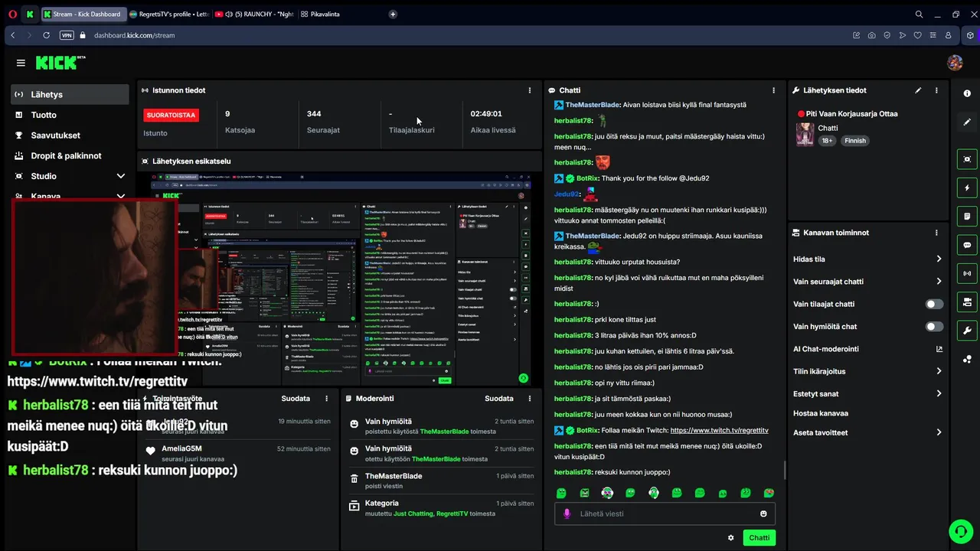Image resolution: width=980 pixels, height=551 pixels.
Task: Reload the page with the browser refresh button
Action: point(47,35)
